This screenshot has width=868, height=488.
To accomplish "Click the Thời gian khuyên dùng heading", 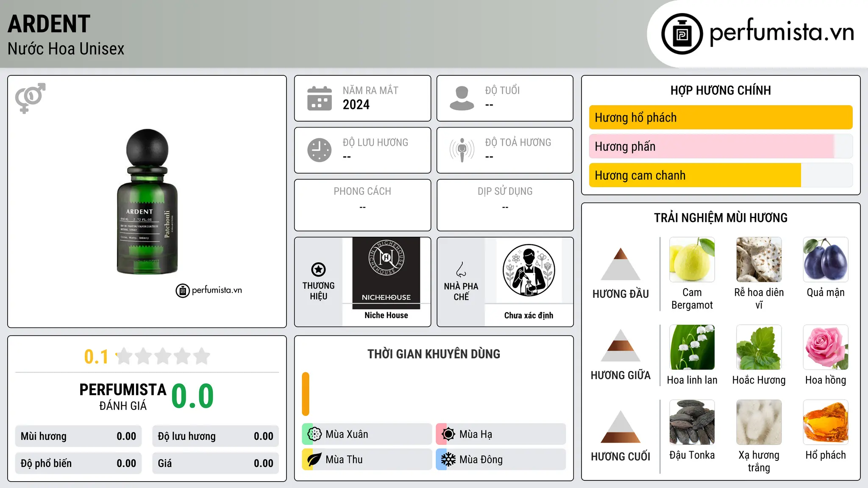I will tap(434, 354).
